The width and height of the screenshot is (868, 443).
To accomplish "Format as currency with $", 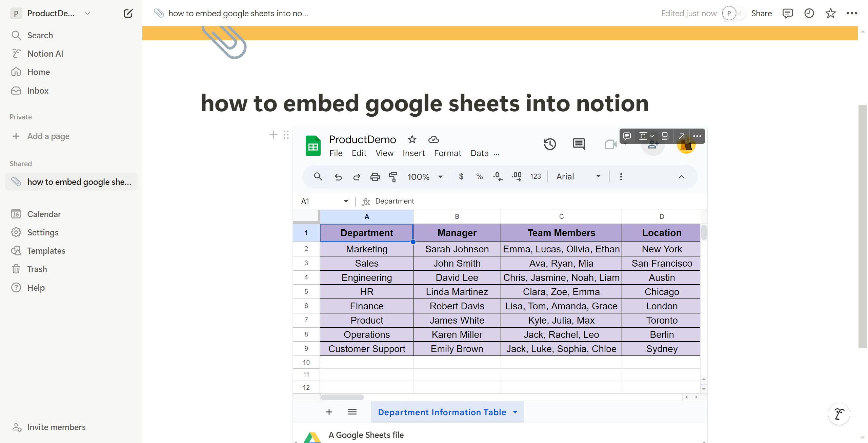I will coord(461,176).
